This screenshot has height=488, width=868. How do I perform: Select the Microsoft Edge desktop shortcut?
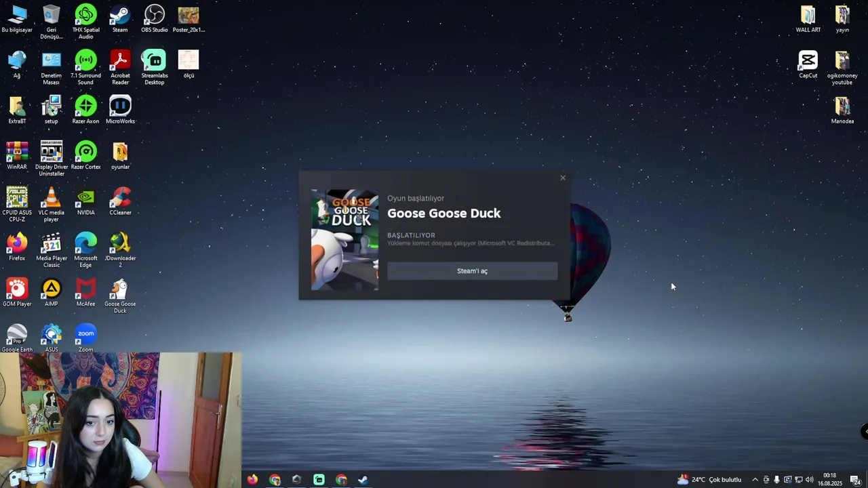pos(85,250)
